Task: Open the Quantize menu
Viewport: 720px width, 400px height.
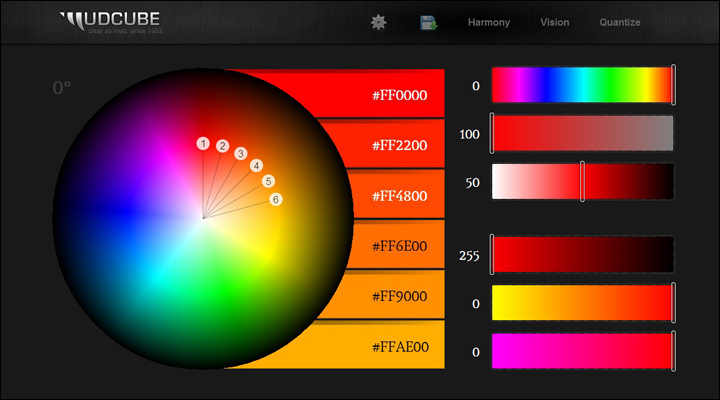Action: tap(620, 22)
